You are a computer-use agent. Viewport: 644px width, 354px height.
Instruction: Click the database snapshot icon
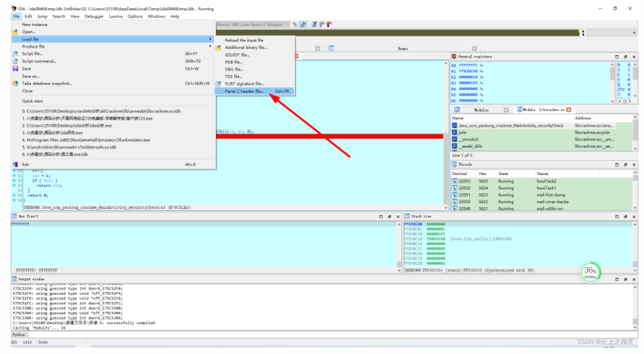[15, 84]
